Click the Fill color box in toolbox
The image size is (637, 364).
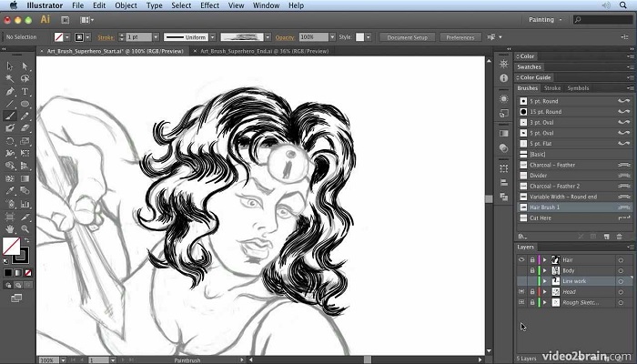pos(11,247)
